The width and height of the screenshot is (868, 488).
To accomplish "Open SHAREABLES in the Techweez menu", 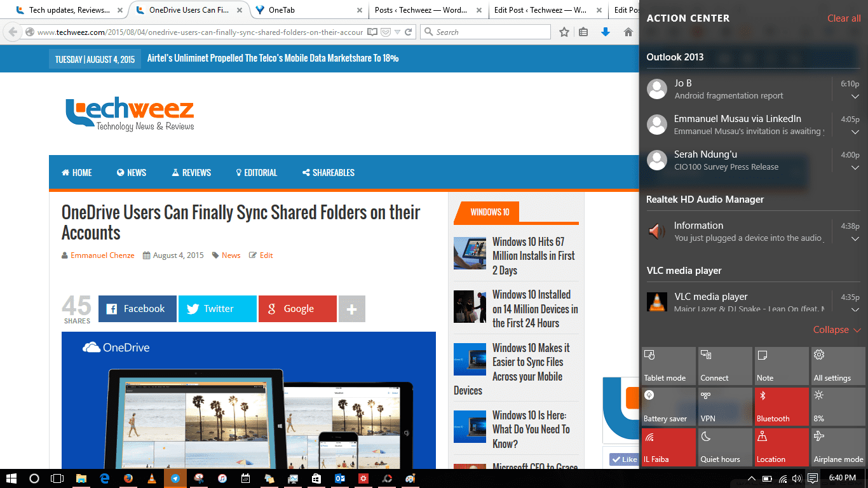I will point(329,172).
